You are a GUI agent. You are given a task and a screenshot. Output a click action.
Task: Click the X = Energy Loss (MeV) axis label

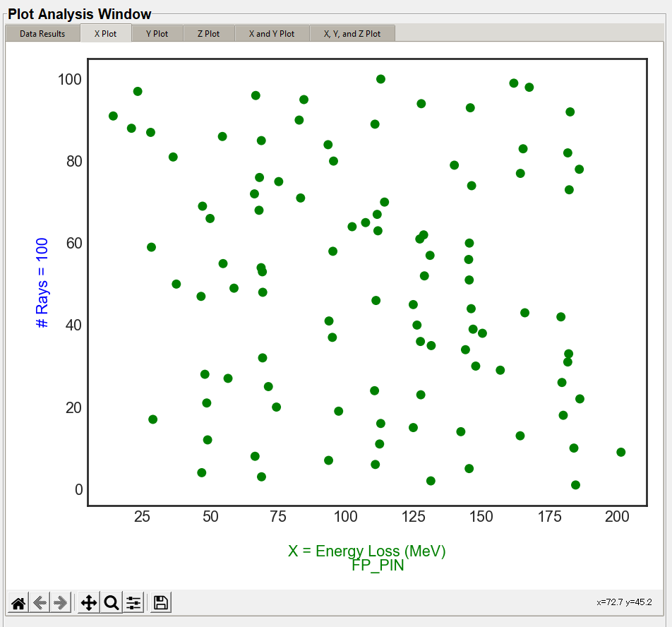tap(366, 551)
